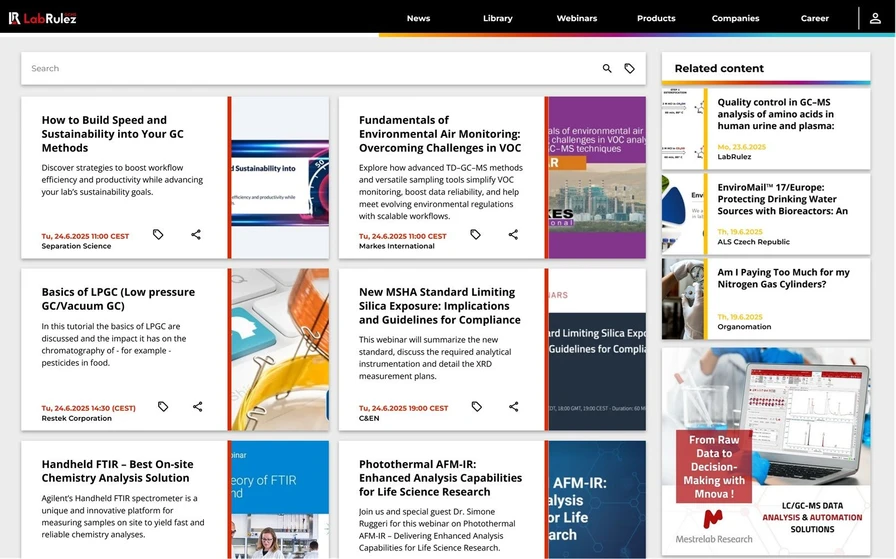Click the 'Tu, 24.6.2025 14:30 (CEST)' date
The width and height of the screenshot is (896, 559).
coord(89,408)
